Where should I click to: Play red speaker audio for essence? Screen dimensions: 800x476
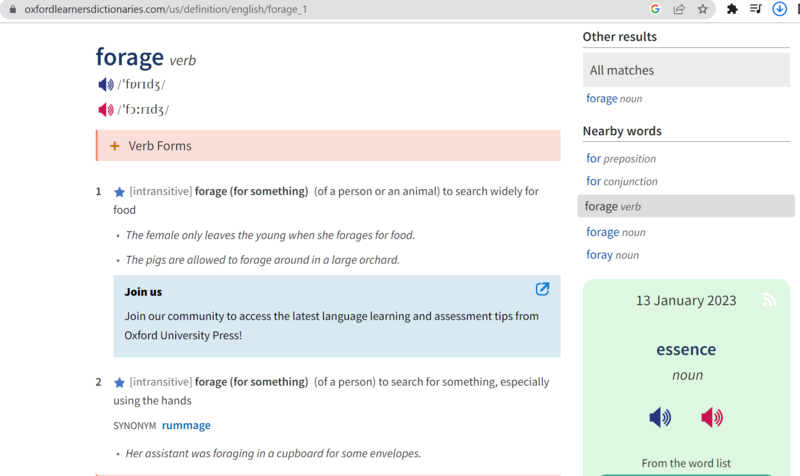tap(712, 417)
